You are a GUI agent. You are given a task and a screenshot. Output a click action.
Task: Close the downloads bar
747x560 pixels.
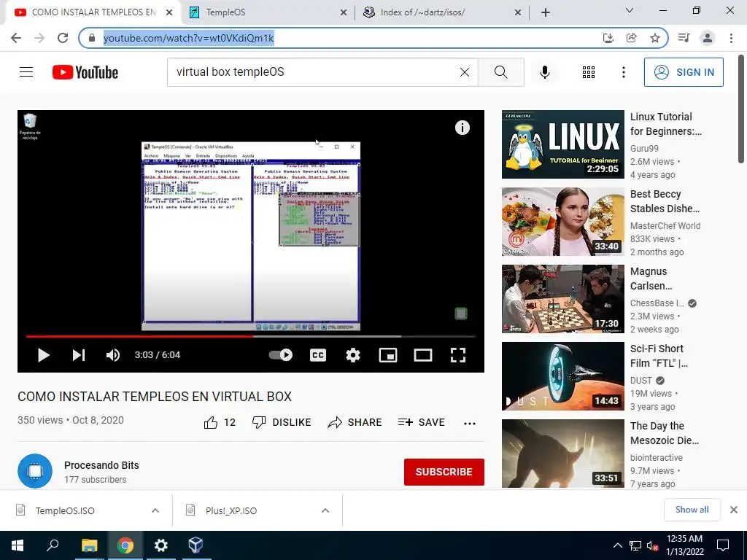pyautogui.click(x=734, y=510)
